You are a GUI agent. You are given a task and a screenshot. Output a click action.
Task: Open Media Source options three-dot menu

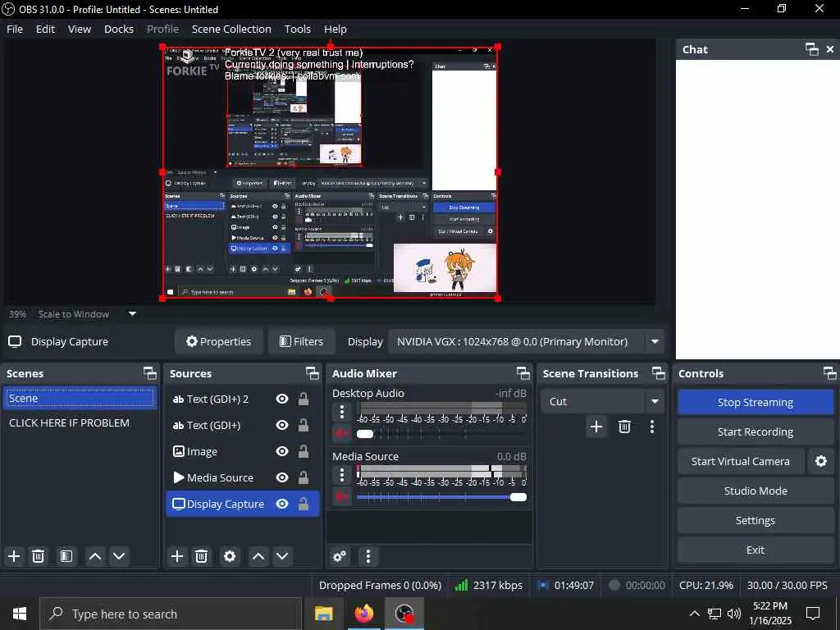click(x=342, y=475)
